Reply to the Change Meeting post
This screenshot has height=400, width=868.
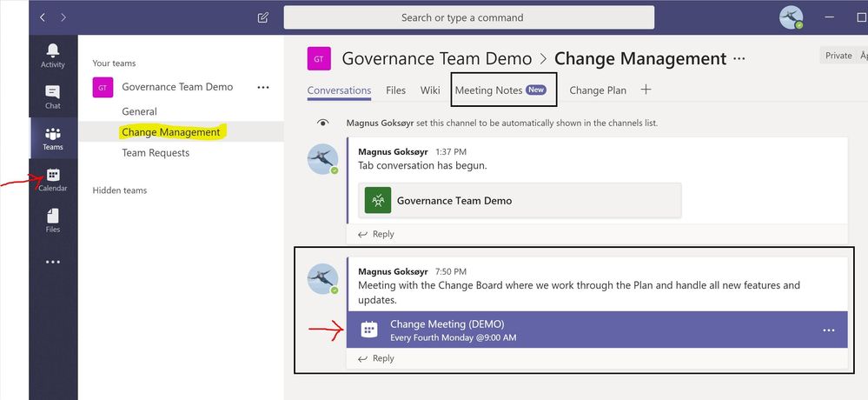coord(376,358)
